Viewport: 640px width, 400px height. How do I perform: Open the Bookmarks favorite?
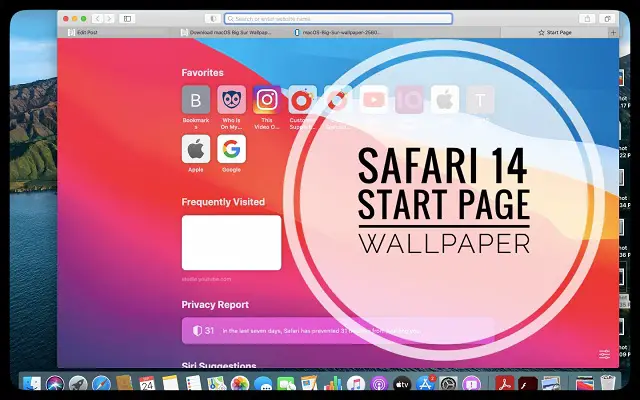click(196, 100)
